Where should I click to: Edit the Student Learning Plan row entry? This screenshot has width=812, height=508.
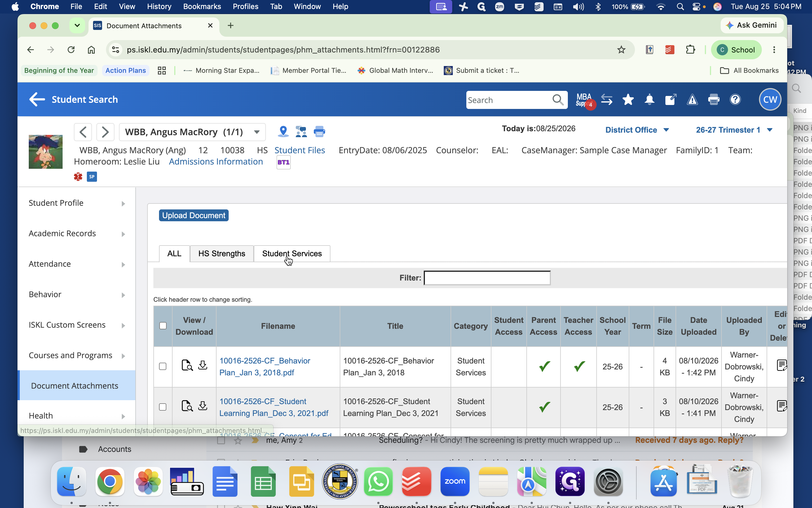click(x=782, y=406)
